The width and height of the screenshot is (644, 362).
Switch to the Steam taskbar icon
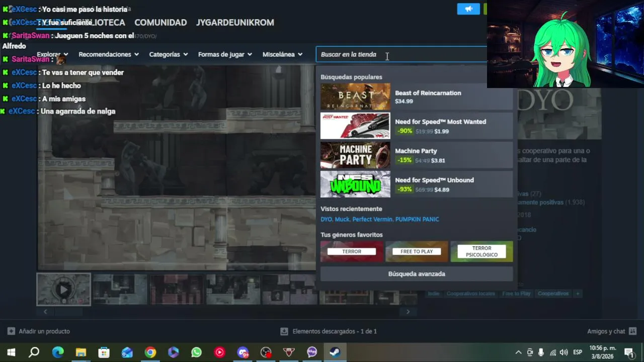(335, 352)
